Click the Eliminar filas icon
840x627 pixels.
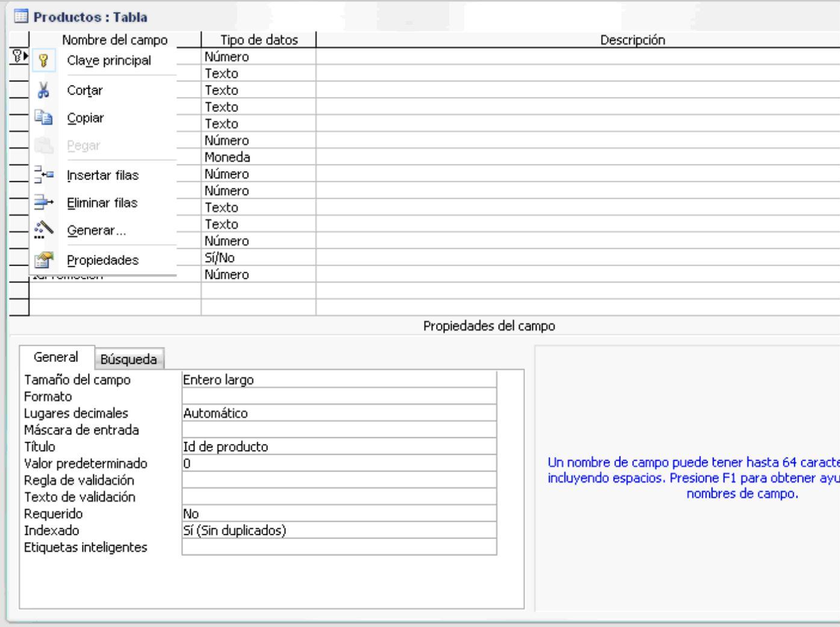point(42,202)
